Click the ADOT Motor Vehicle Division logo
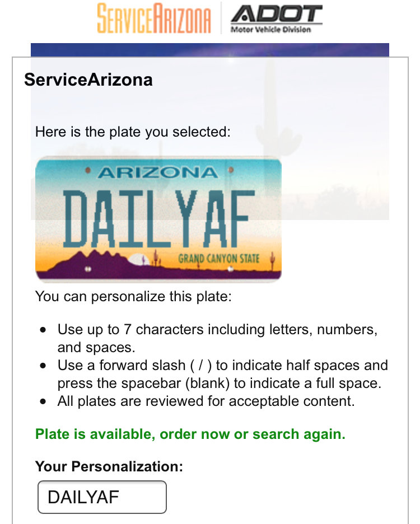Image resolution: width=420 pixels, height=524 pixels. pyautogui.click(x=277, y=18)
